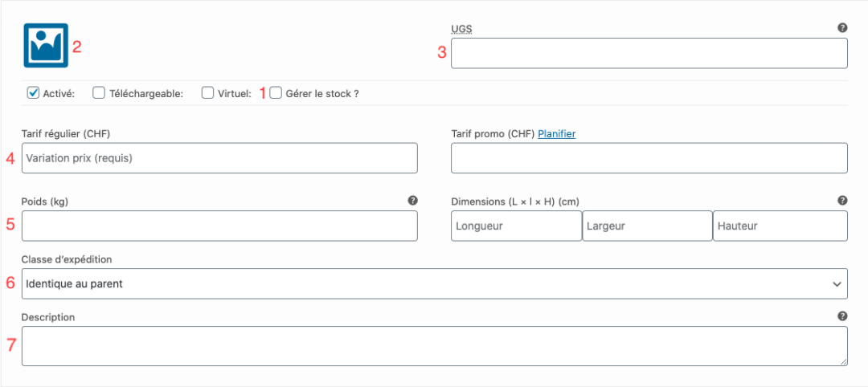868x387 pixels.
Task: Enable the Téléchargeable checkbox
Action: coord(99,93)
